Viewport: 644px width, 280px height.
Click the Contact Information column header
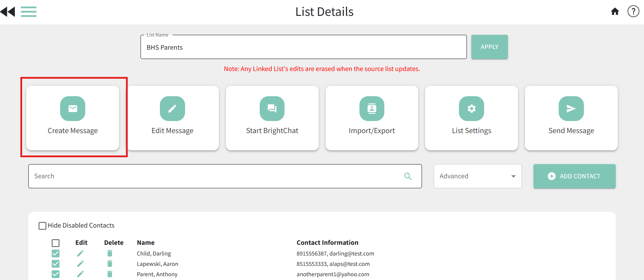point(327,243)
